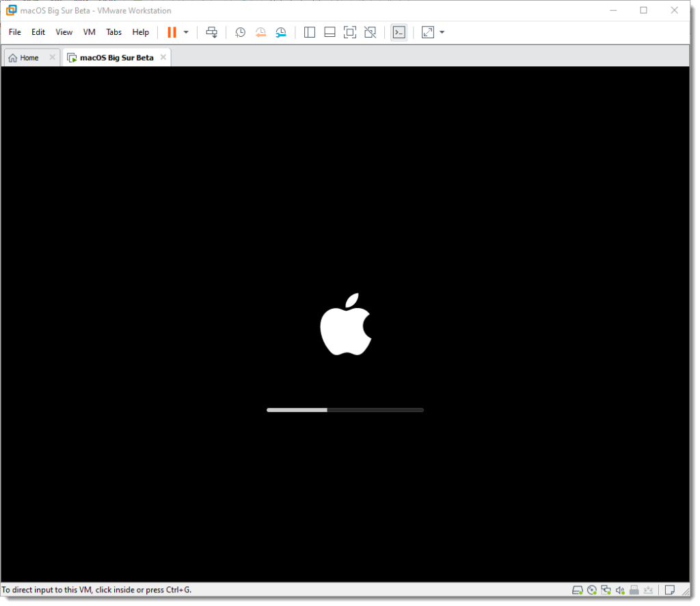The width and height of the screenshot is (700, 606).
Task: Open the View menu
Action: (x=64, y=32)
